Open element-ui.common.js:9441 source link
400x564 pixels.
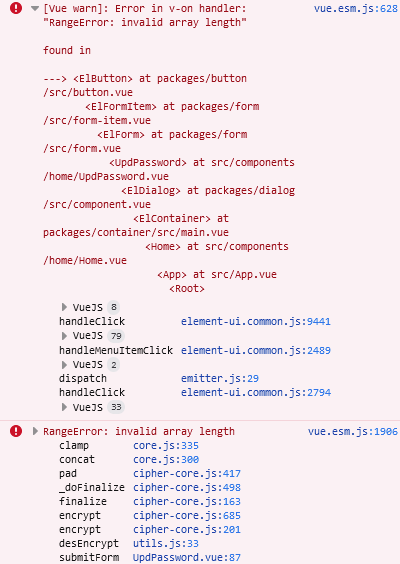tap(256, 321)
